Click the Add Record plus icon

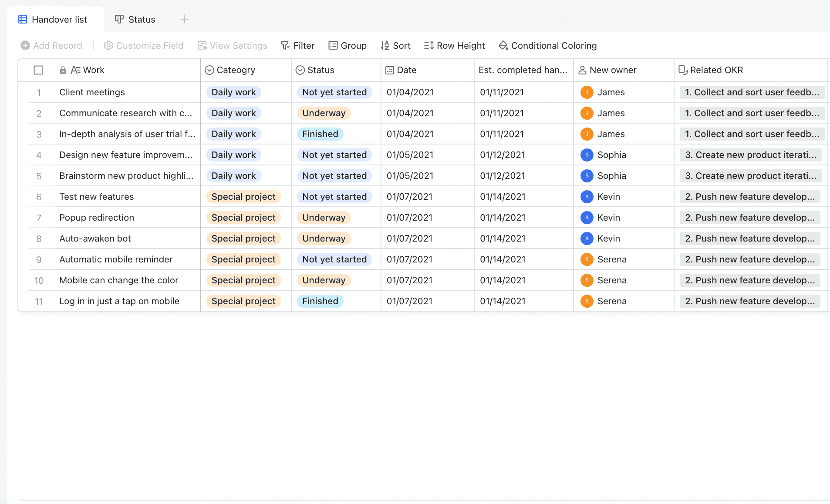pos(25,46)
